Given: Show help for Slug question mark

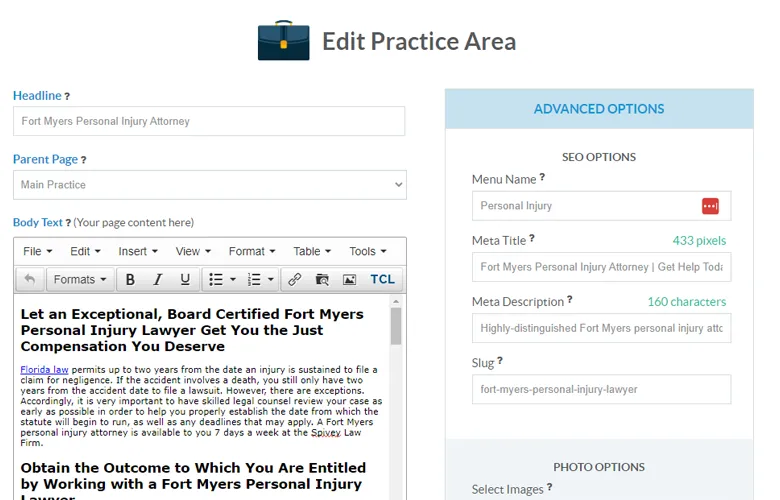Looking at the screenshot, I should click(500, 361).
